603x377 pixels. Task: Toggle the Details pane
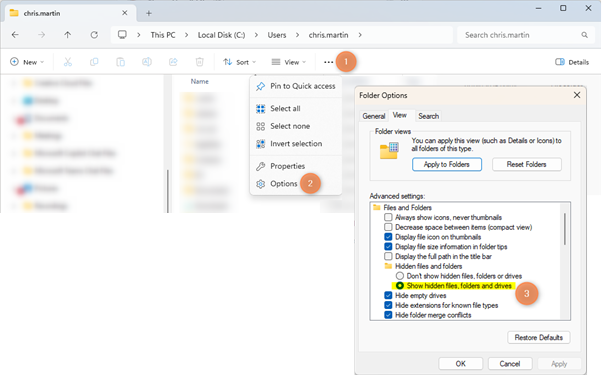(x=572, y=62)
